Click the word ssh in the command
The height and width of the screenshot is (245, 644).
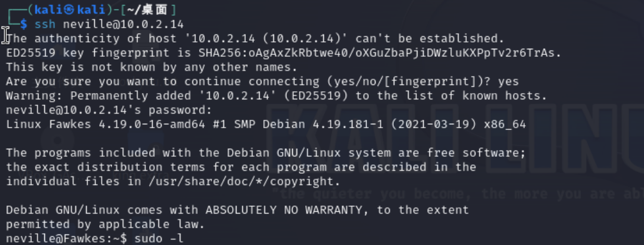click(x=45, y=24)
